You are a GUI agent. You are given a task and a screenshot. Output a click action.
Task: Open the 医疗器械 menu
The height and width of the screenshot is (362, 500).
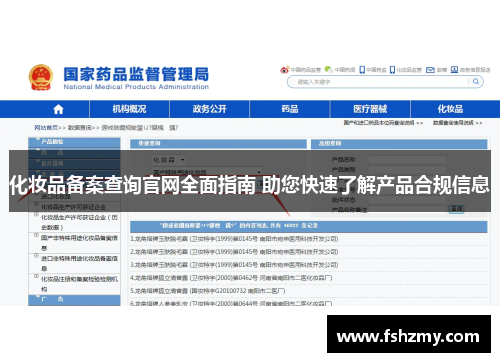click(x=370, y=109)
